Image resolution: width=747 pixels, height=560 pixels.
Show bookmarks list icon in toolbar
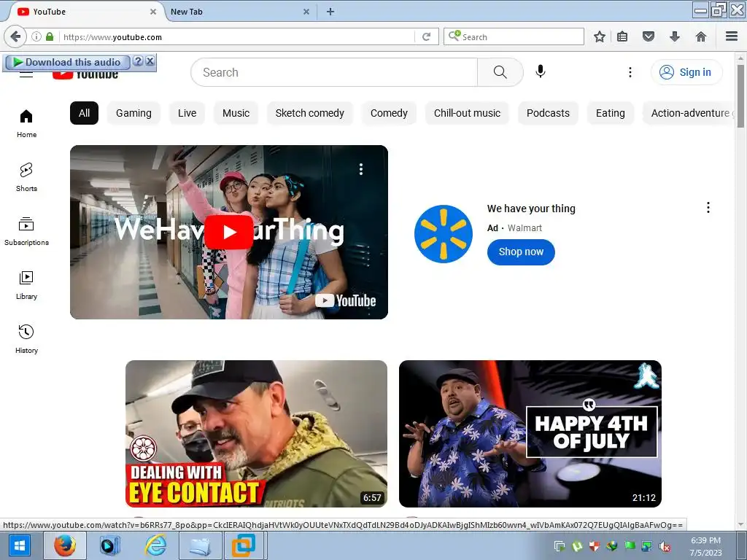[x=622, y=36]
